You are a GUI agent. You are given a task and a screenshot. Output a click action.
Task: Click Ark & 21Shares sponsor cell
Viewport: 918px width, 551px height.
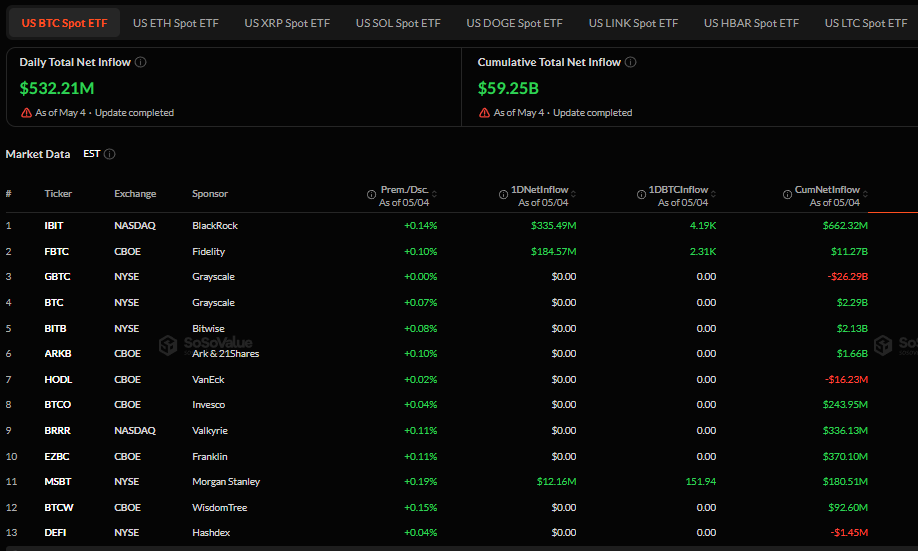(x=225, y=354)
